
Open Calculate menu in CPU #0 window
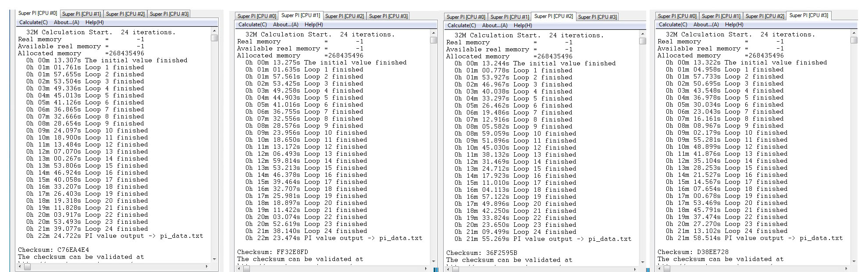(x=33, y=22)
